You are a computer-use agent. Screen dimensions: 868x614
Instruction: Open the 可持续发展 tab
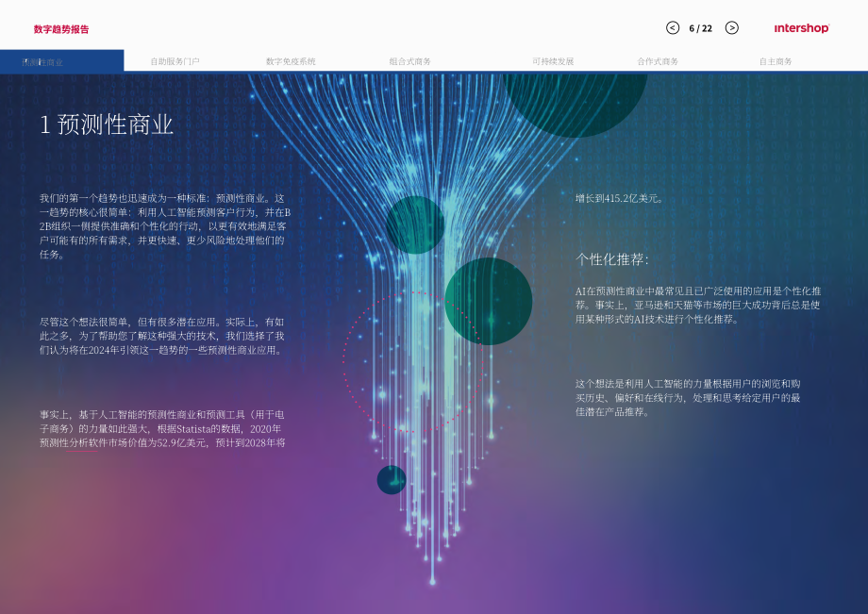[553, 61]
